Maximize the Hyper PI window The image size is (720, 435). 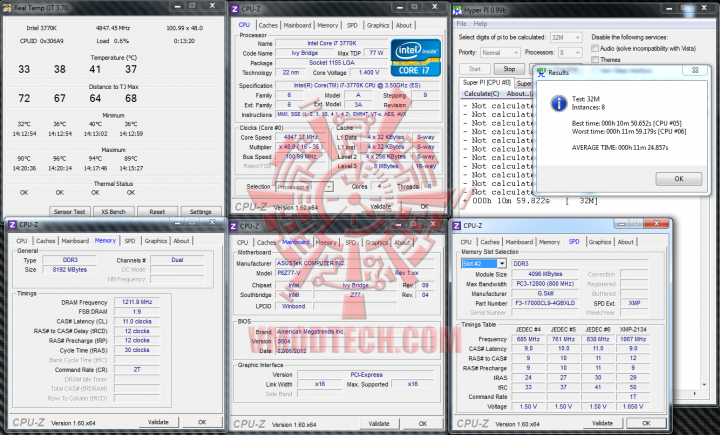point(684,8)
